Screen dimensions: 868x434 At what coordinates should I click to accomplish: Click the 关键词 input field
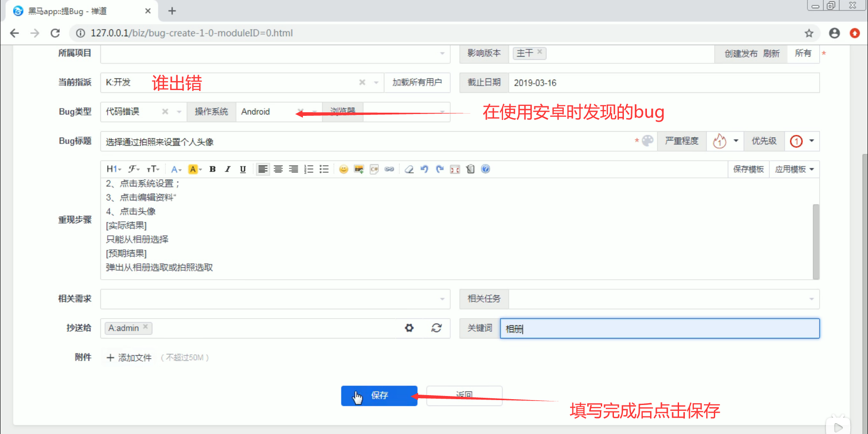tap(660, 329)
